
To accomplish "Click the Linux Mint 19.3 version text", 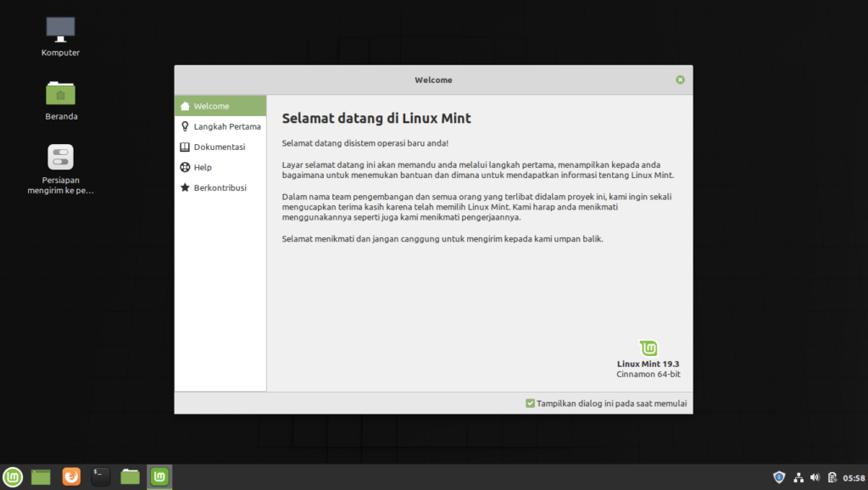I will click(x=648, y=364).
